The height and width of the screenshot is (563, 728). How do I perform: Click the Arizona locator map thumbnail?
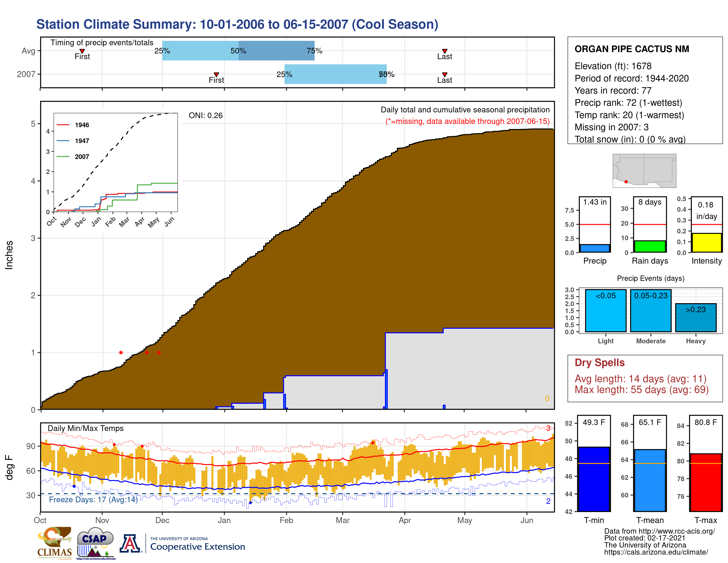[x=644, y=171]
